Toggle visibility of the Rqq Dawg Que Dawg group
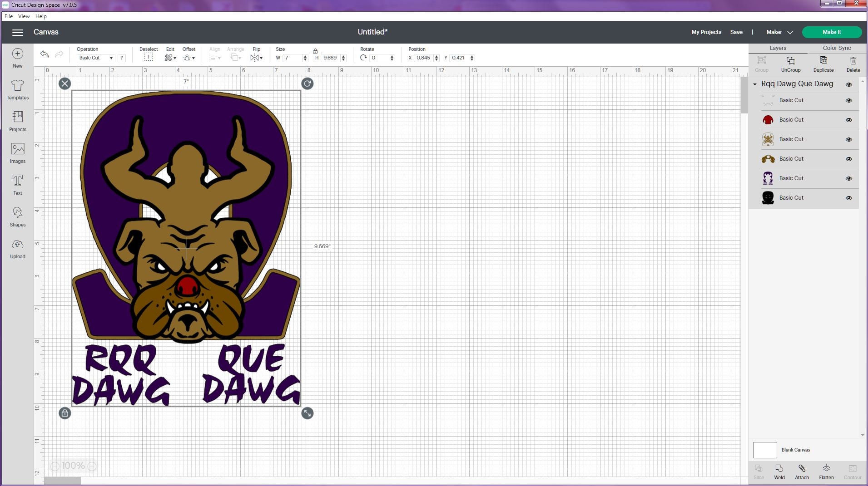The image size is (868, 486). (850, 84)
